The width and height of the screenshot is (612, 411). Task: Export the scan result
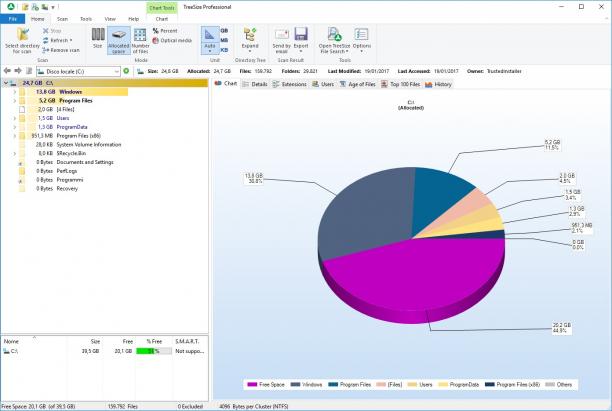[x=301, y=41]
